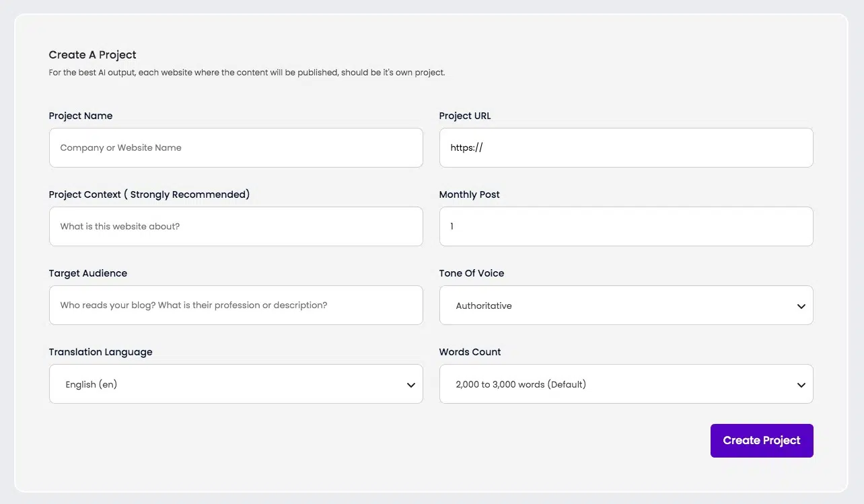Image resolution: width=864 pixels, height=504 pixels.
Task: Click the chevron arrow in the Tone Of Voice dropdown
Action: pyautogui.click(x=801, y=306)
